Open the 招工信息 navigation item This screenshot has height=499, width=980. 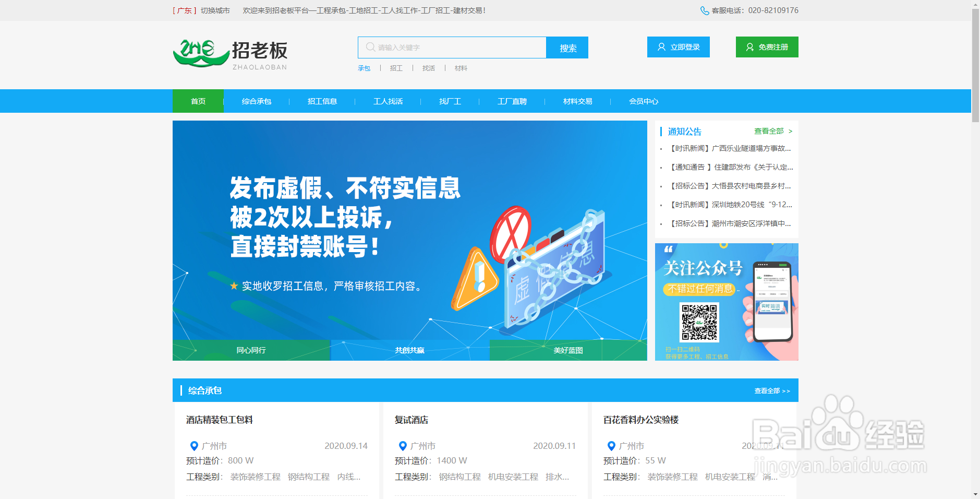[322, 101]
